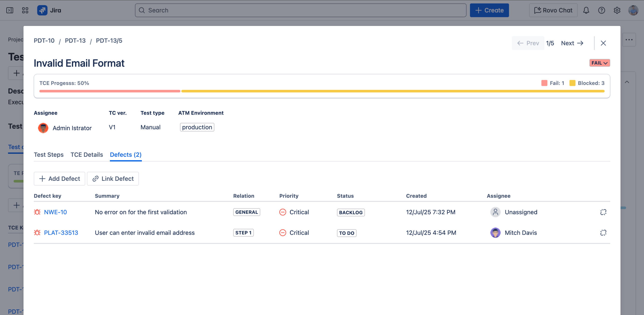This screenshot has height=315, width=644.
Task: Open the settings gear icon
Action: click(617, 10)
